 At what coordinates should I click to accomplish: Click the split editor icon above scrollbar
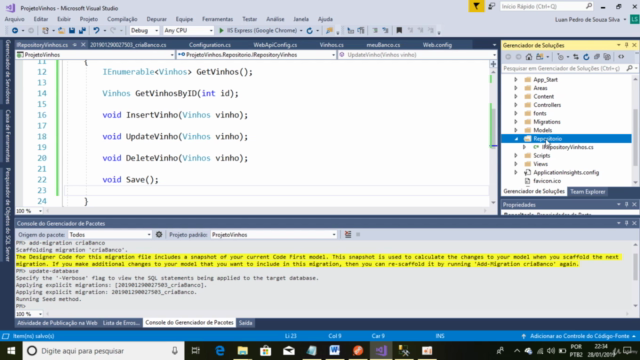click(493, 64)
